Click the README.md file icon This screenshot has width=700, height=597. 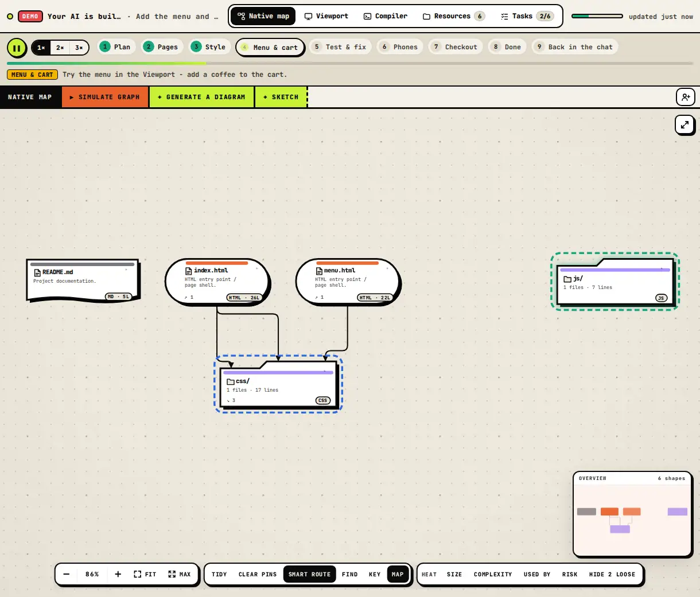pyautogui.click(x=38, y=272)
